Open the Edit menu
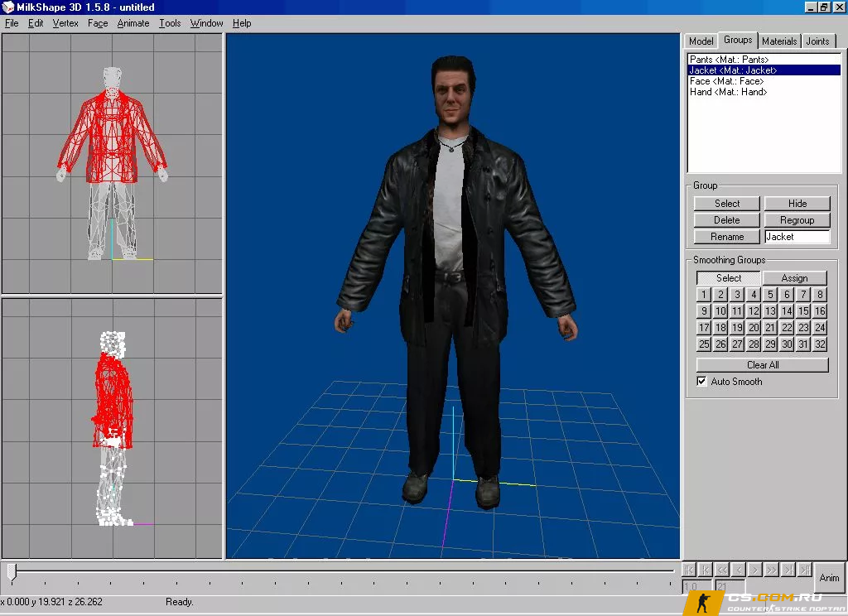The height and width of the screenshot is (616, 848). (x=36, y=23)
